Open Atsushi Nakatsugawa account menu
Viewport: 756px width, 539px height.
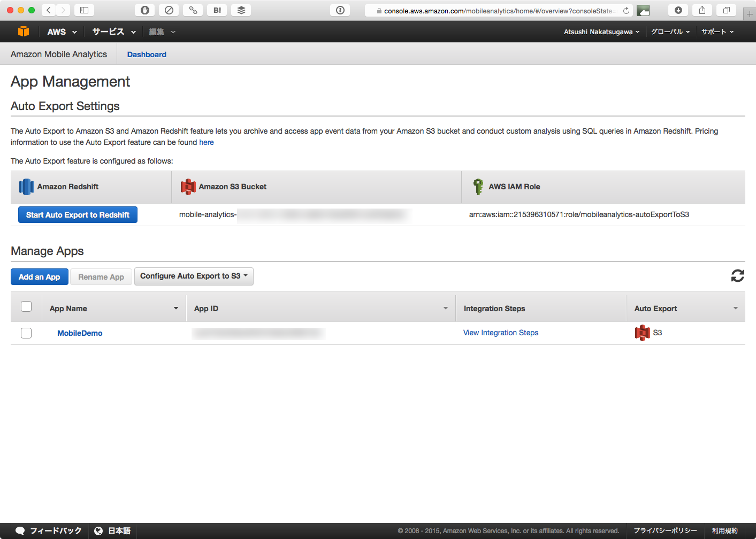(x=601, y=32)
